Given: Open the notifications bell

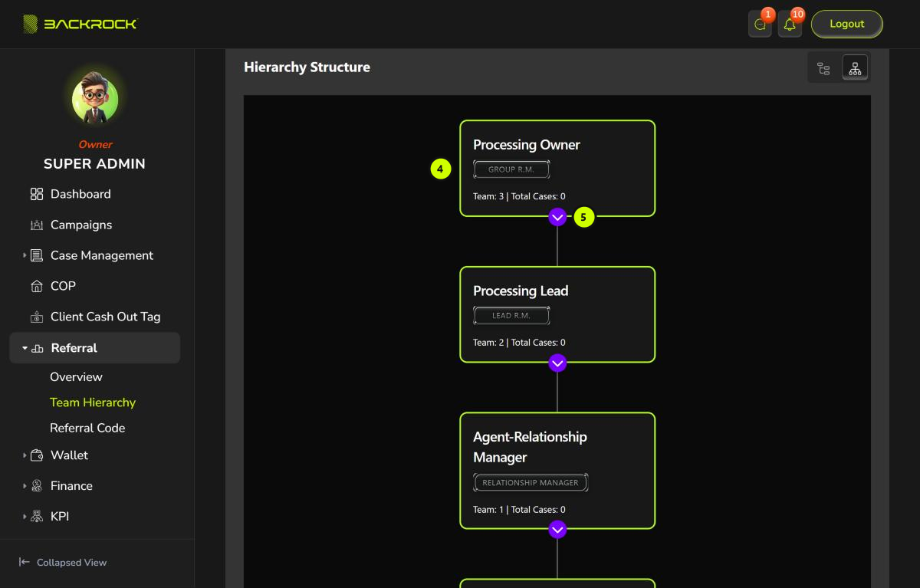Looking at the screenshot, I should click(790, 25).
